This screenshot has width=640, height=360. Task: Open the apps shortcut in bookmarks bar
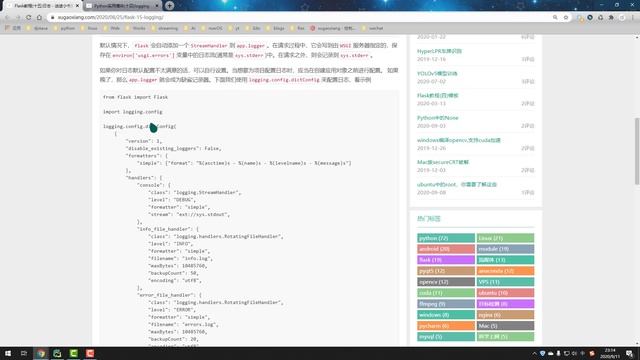pos(13,28)
